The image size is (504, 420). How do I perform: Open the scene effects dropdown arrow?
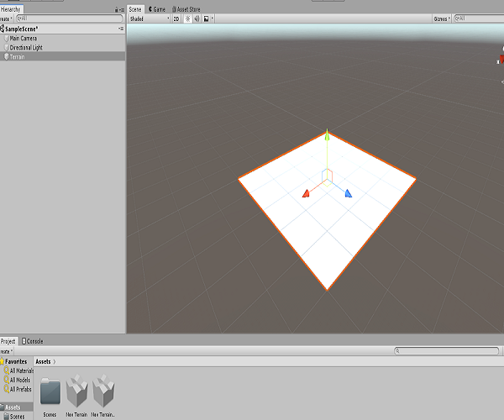pos(213,18)
